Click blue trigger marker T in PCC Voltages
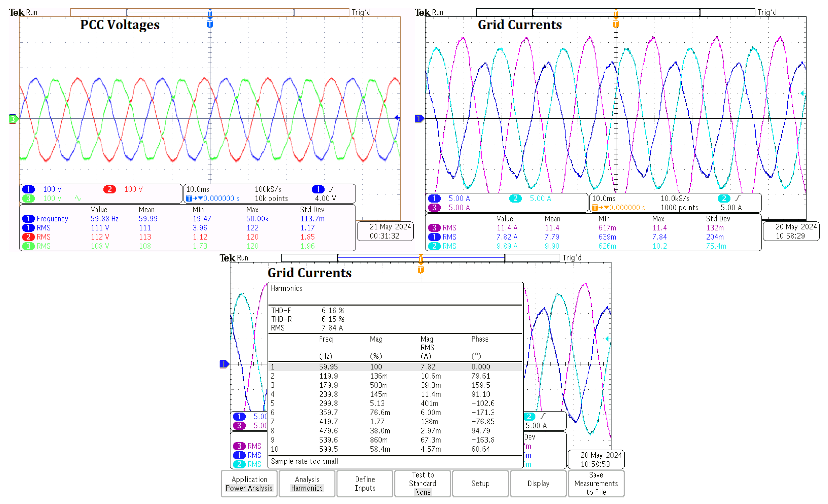 210,24
